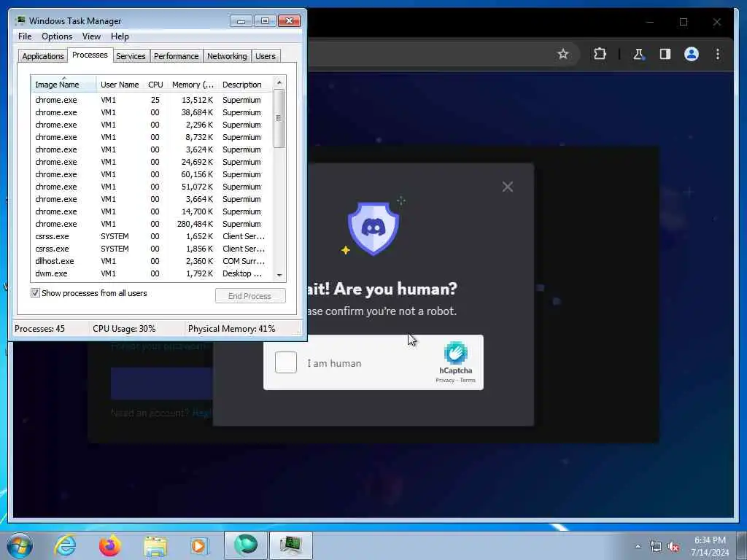Open the Chrome three-dot menu
The image size is (747, 560).
(718, 54)
